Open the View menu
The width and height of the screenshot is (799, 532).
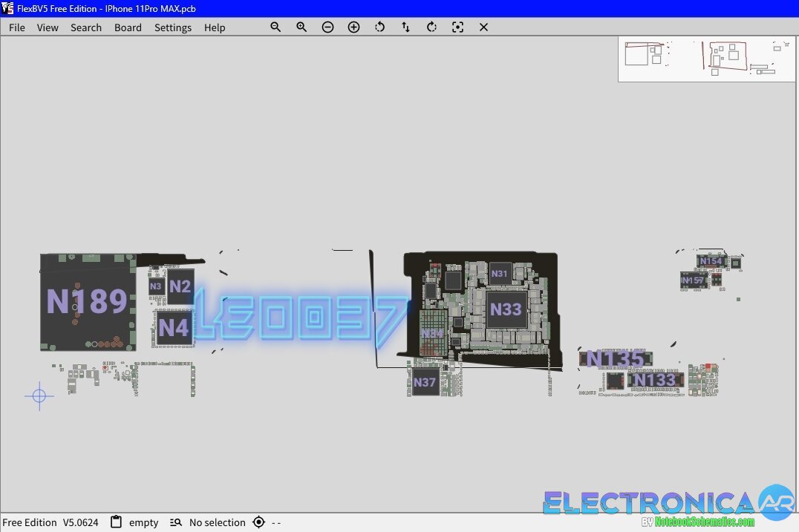[x=48, y=27]
